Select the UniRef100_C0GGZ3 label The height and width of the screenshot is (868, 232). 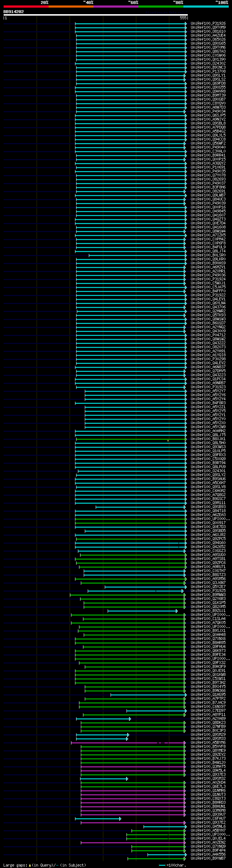[x=208, y=551]
